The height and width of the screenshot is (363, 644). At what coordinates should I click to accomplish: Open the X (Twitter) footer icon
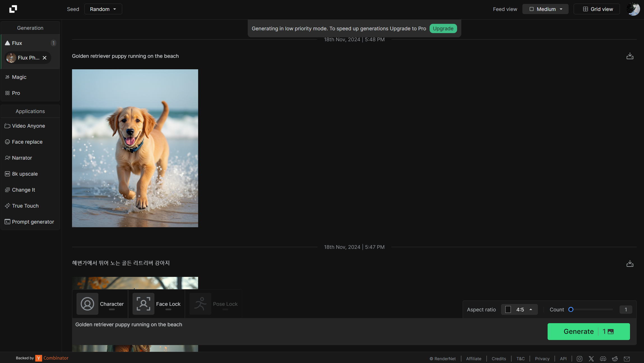tap(591, 359)
